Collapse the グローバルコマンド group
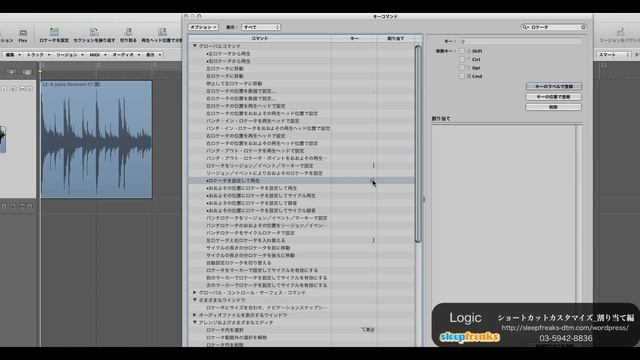This screenshot has width=640, height=360. [x=195, y=46]
